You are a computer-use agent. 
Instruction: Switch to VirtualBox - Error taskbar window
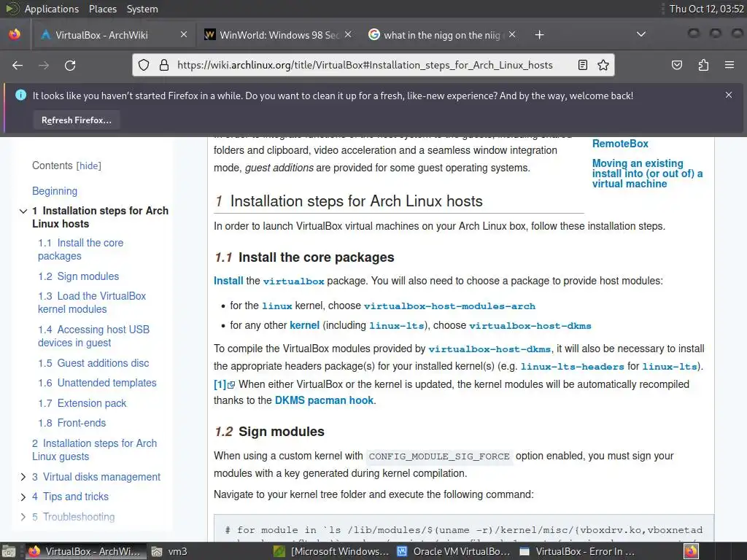click(578, 551)
